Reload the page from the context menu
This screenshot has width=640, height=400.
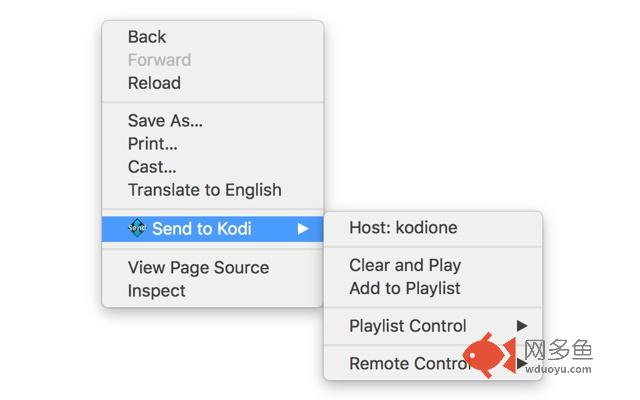pos(154,83)
